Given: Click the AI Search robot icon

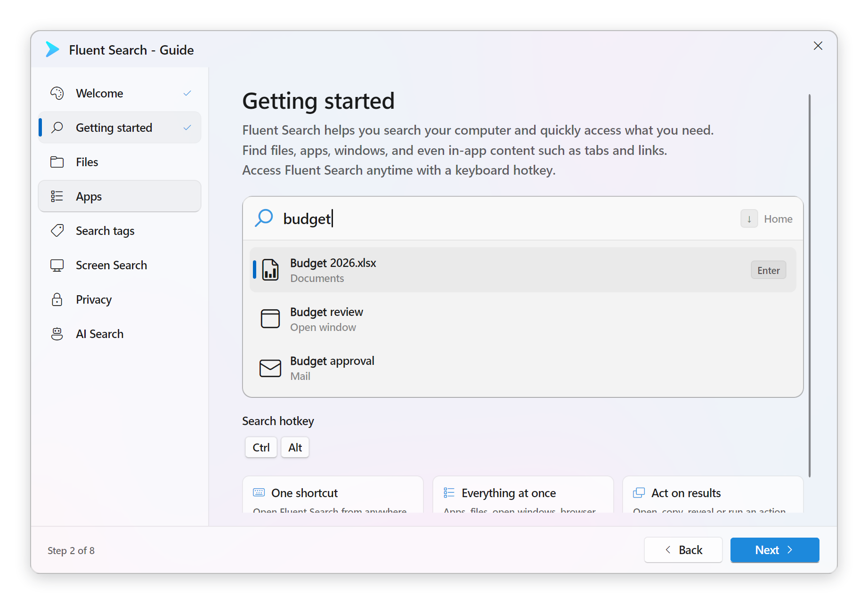Looking at the screenshot, I should coord(57,334).
